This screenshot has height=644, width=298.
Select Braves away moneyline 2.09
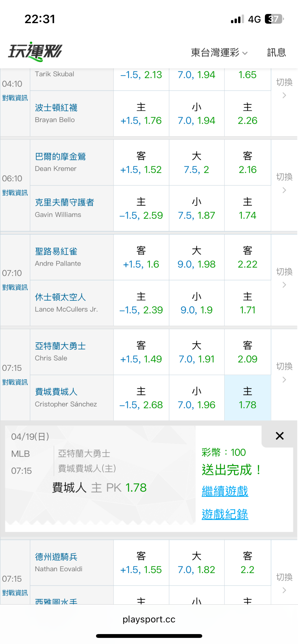click(248, 352)
